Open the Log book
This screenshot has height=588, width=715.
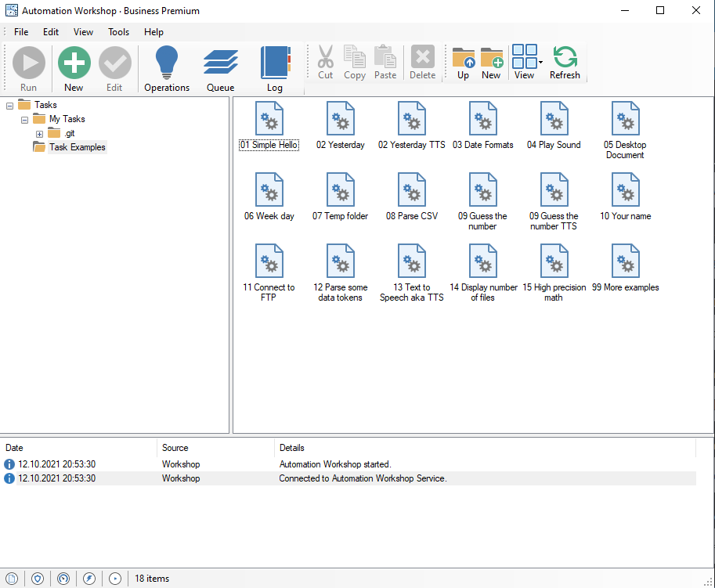click(x=275, y=68)
